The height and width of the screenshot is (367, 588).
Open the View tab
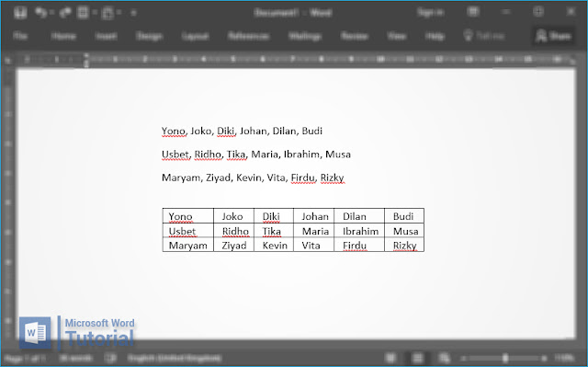(396, 36)
